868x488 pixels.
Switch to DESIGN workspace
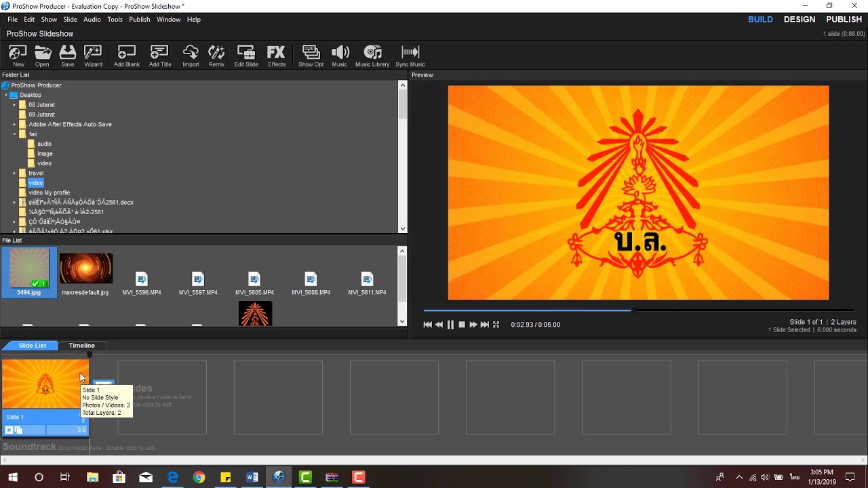point(800,20)
